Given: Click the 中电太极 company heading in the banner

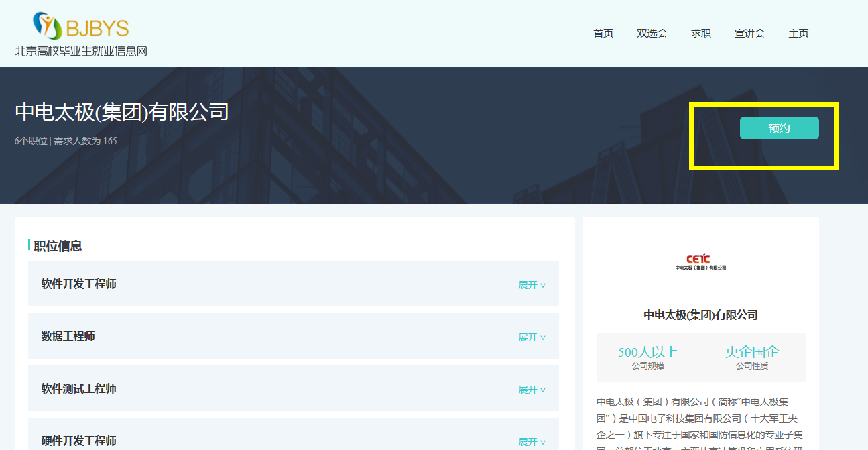Looking at the screenshot, I should [x=122, y=112].
